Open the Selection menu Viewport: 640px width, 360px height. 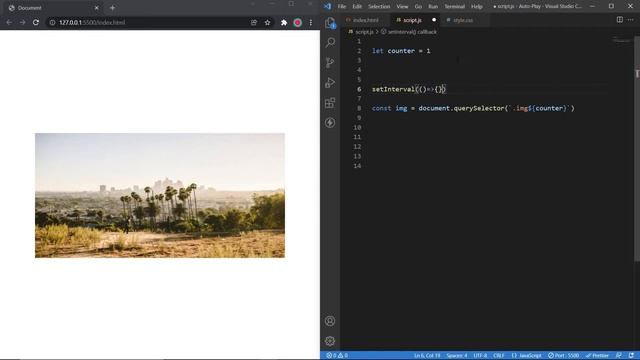pyautogui.click(x=379, y=7)
